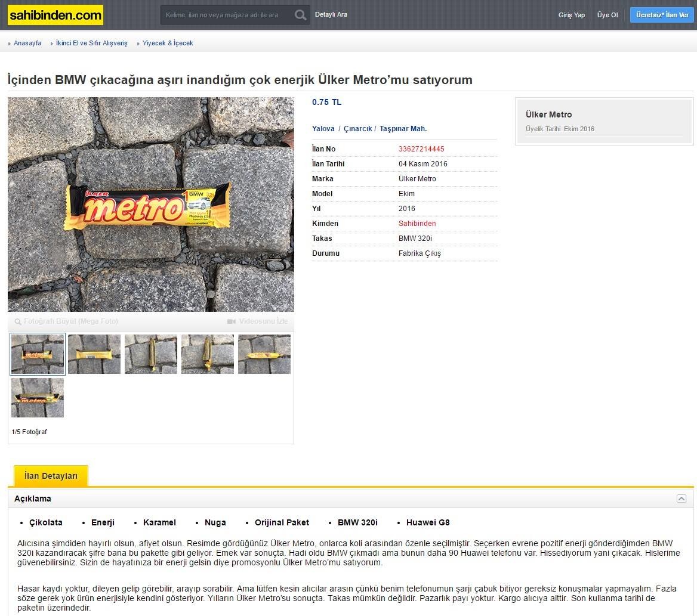Select the first Metro thumbnail

coord(38,354)
